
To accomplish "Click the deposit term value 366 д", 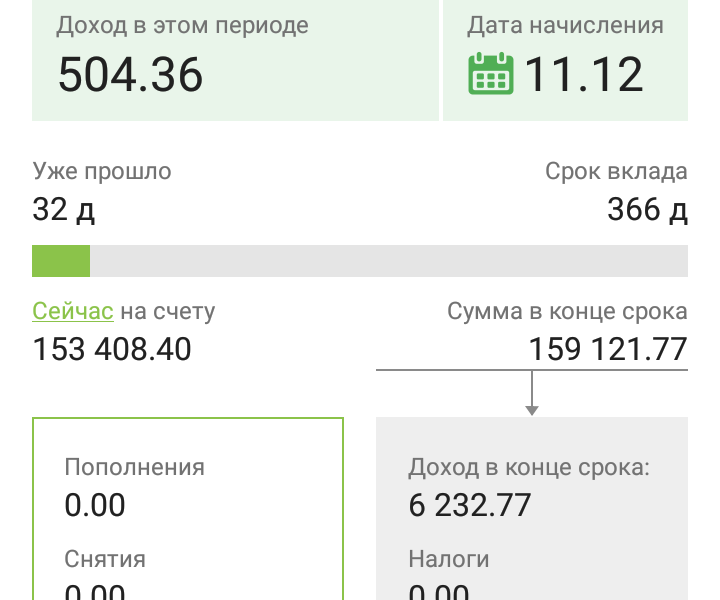I will (x=647, y=210).
